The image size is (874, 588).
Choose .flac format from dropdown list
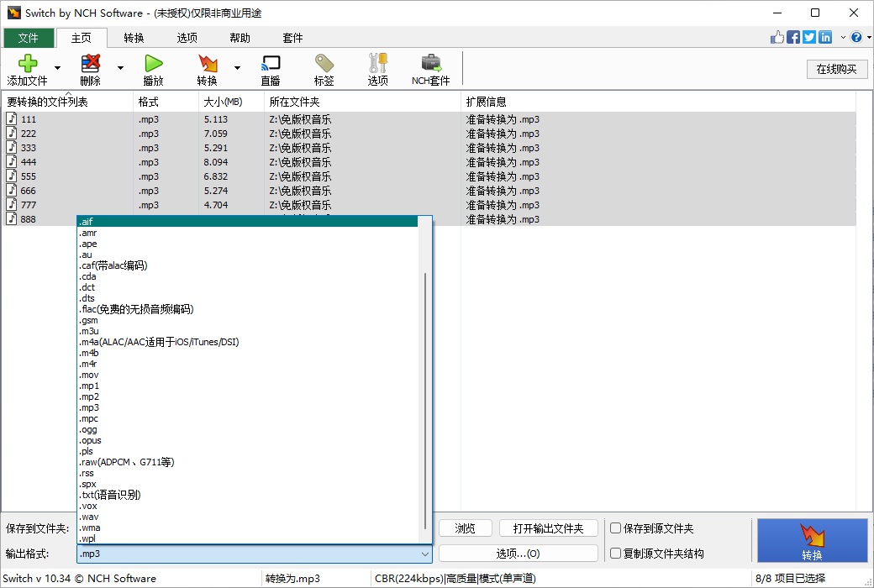pos(247,309)
